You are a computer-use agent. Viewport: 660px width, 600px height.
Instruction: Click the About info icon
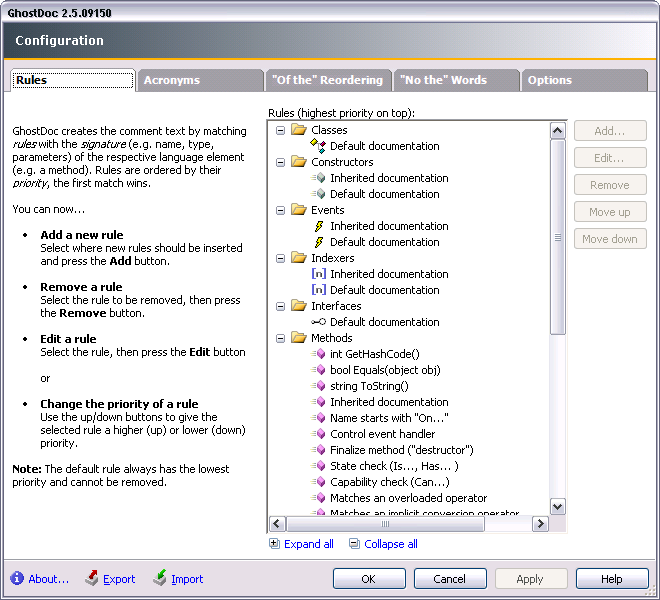coord(17,578)
